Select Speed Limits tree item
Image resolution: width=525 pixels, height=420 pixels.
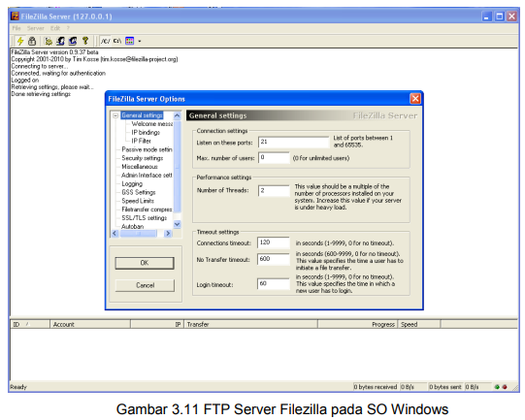coord(138,201)
